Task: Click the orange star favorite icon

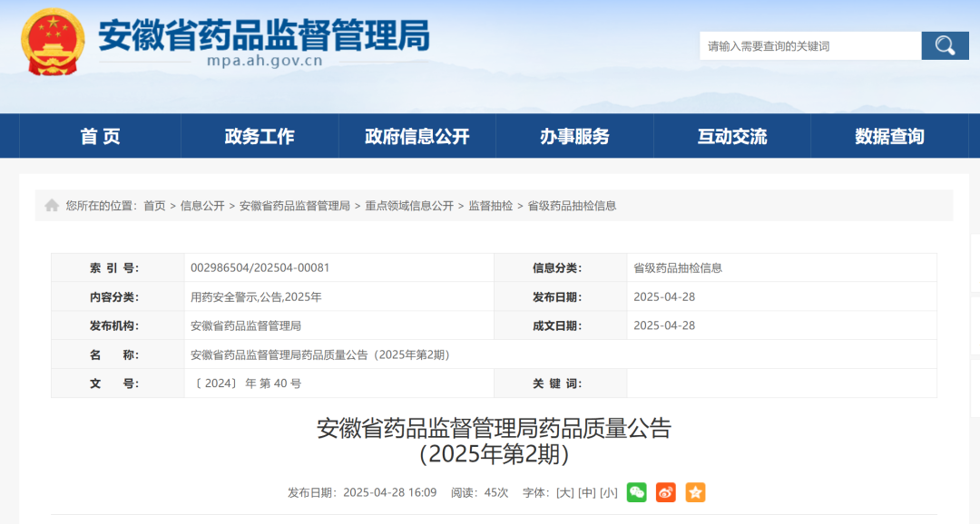Action: 695,493
